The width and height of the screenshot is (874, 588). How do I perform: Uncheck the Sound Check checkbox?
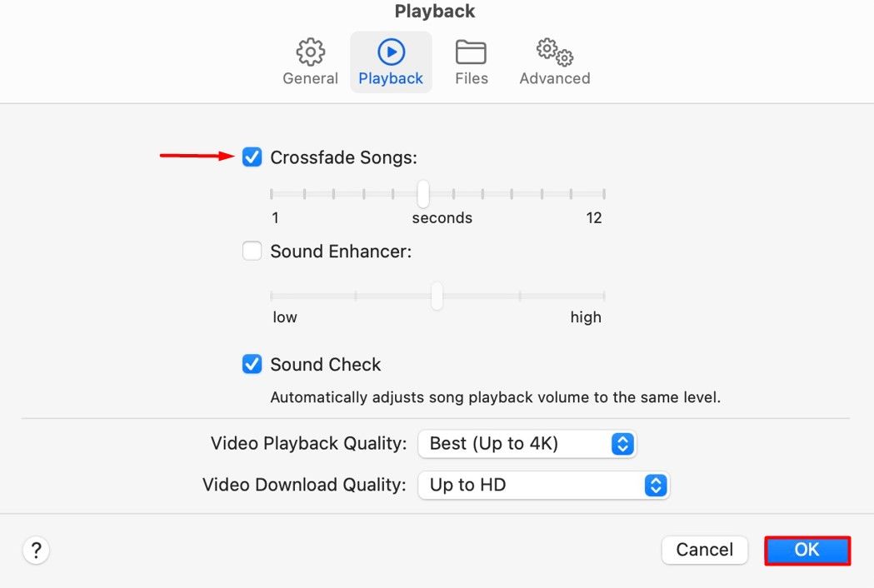tap(252, 364)
